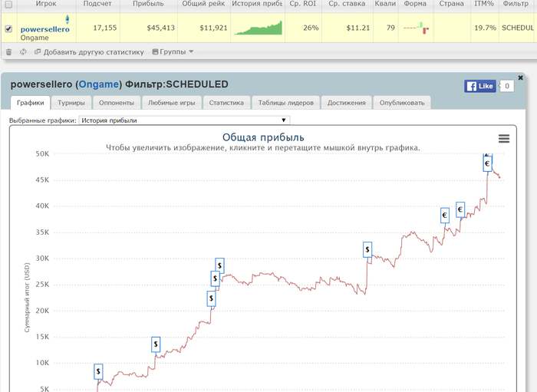Click the dollar marker near 25K level

[215, 278]
